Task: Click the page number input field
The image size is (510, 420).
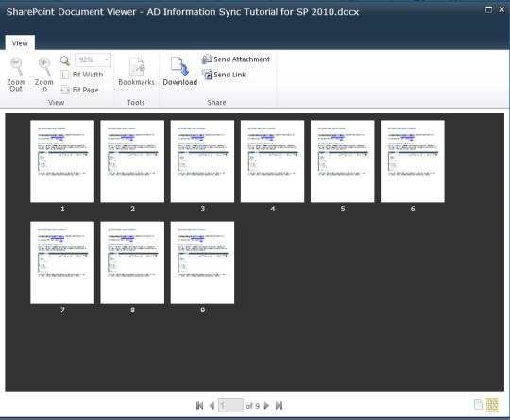Action: (230, 406)
